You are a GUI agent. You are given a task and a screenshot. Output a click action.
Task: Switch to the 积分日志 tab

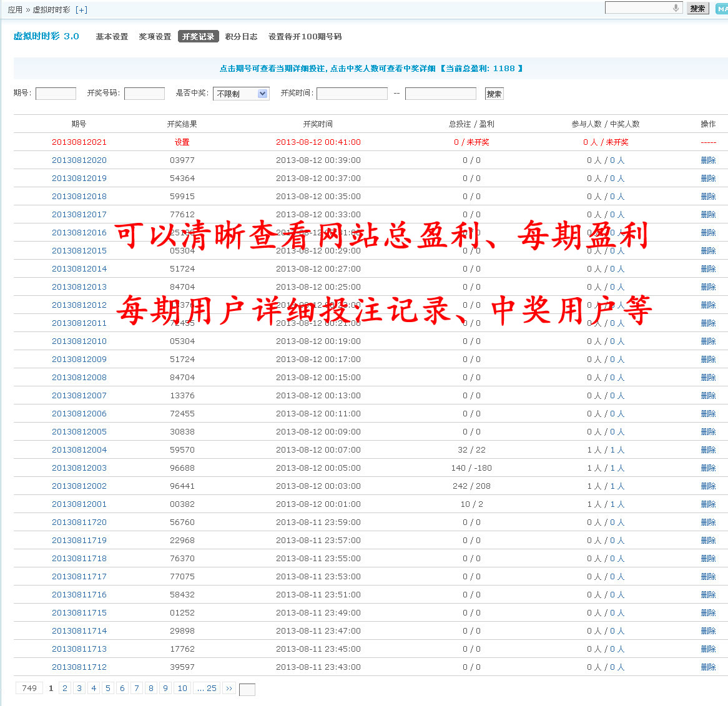242,37
